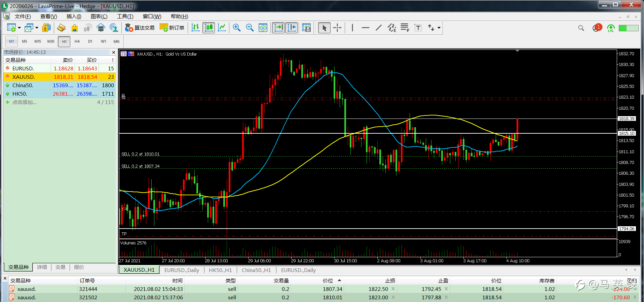Click the 算法交易 button
644x302 pixels.
click(140, 28)
